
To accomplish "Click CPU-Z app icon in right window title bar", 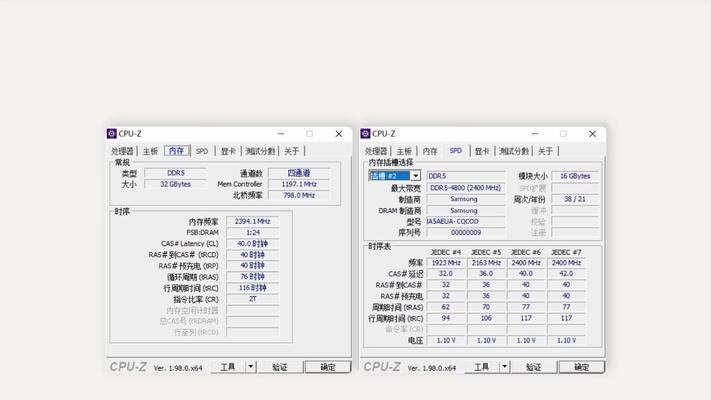I will pos(365,134).
